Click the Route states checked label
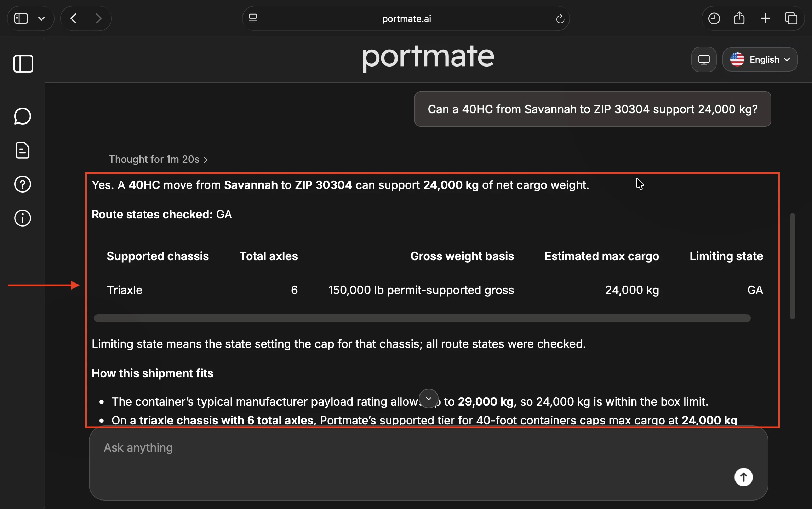Viewport: 812px width, 509px height. (152, 214)
